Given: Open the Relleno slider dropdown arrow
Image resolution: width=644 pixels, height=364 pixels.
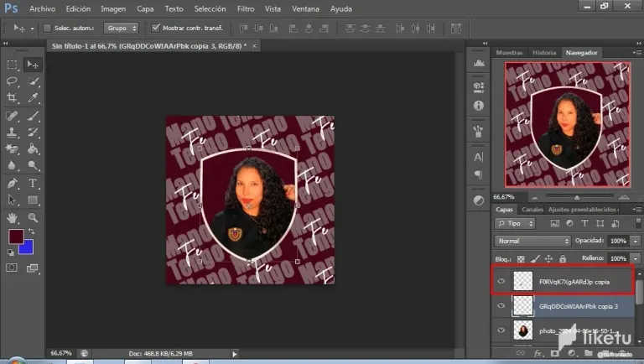Looking at the screenshot, I should [636, 259].
